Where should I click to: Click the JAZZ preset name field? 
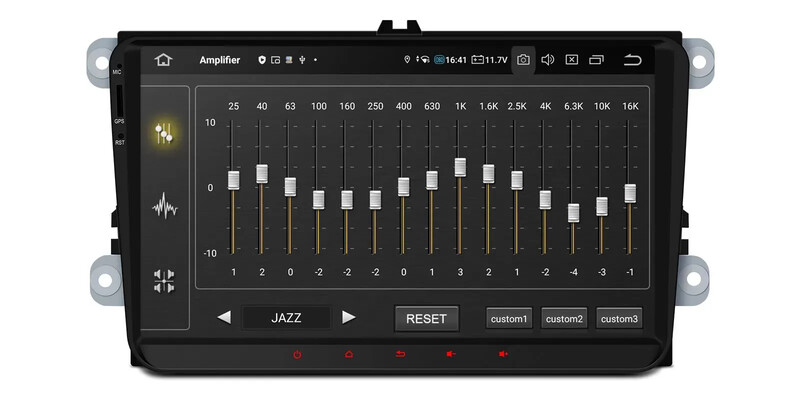(286, 318)
